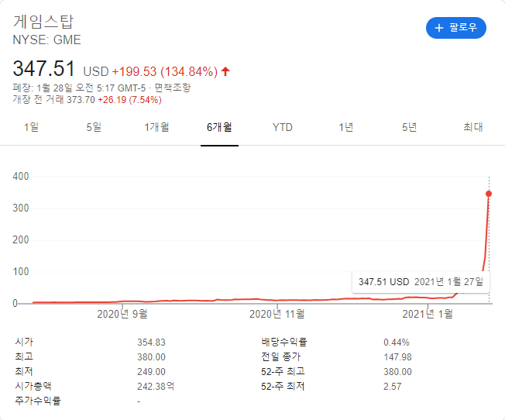Click the 2020년 11월 axis label
505x420 pixels.
click(277, 314)
